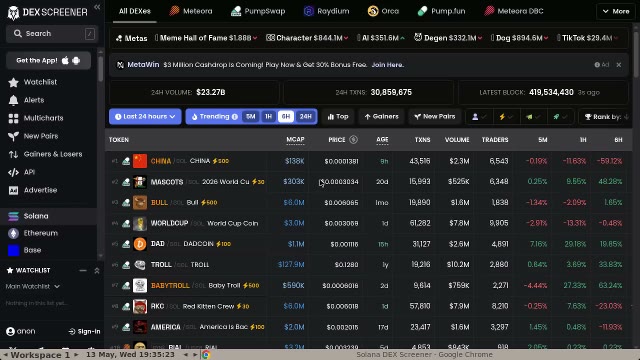
Task: Open the Last 24 hours dropdown
Action: point(145,117)
